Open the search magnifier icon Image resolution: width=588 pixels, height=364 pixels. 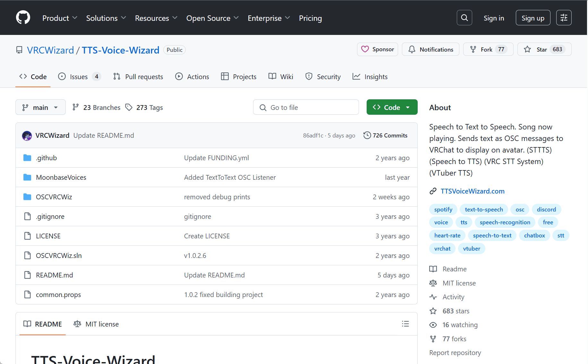tap(464, 18)
